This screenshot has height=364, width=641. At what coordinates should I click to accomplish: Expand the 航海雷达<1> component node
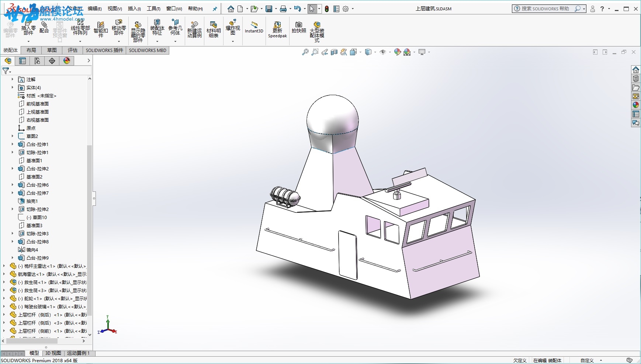click(4, 274)
